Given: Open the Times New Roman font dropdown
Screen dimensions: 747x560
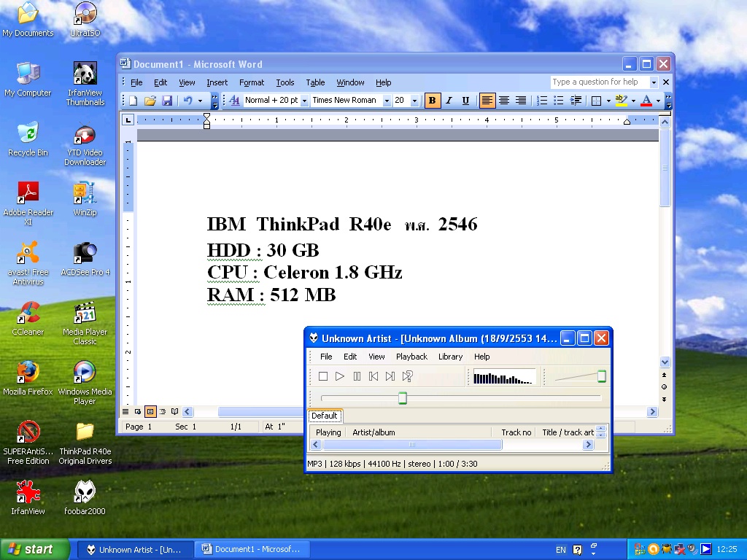Looking at the screenshot, I should point(387,101).
